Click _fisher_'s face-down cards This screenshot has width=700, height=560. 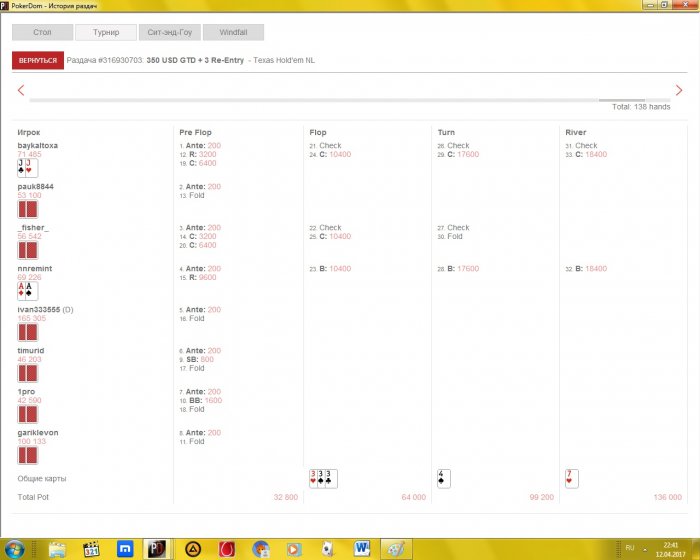[28, 250]
